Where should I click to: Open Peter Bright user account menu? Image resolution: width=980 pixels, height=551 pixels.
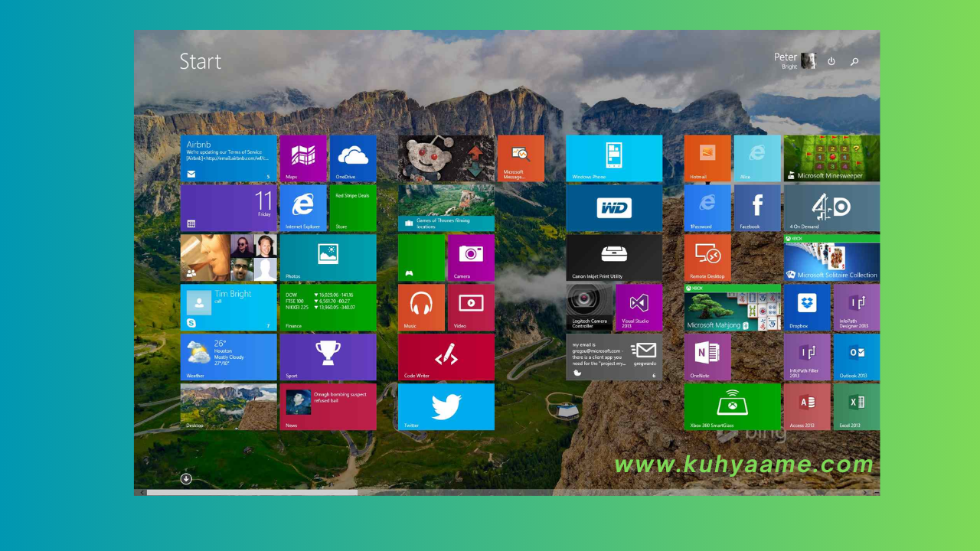(x=795, y=61)
